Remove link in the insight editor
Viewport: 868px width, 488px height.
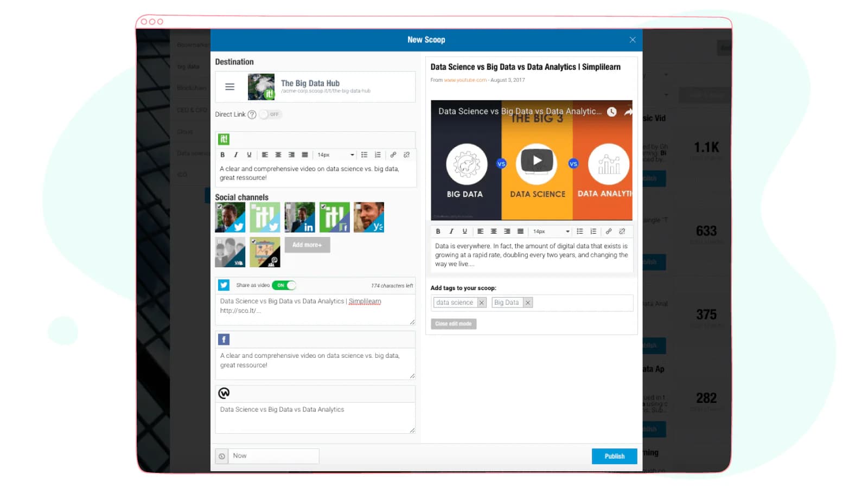(407, 155)
